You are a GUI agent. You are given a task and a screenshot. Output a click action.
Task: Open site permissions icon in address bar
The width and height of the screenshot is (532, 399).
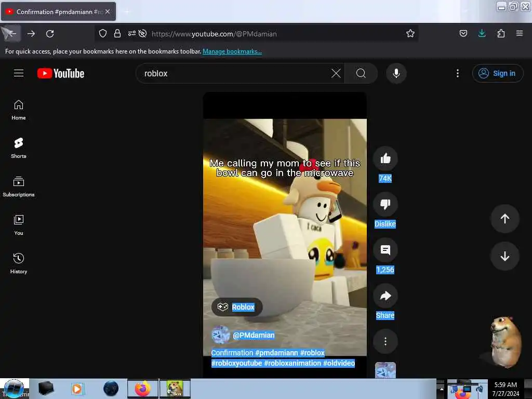tap(131, 33)
